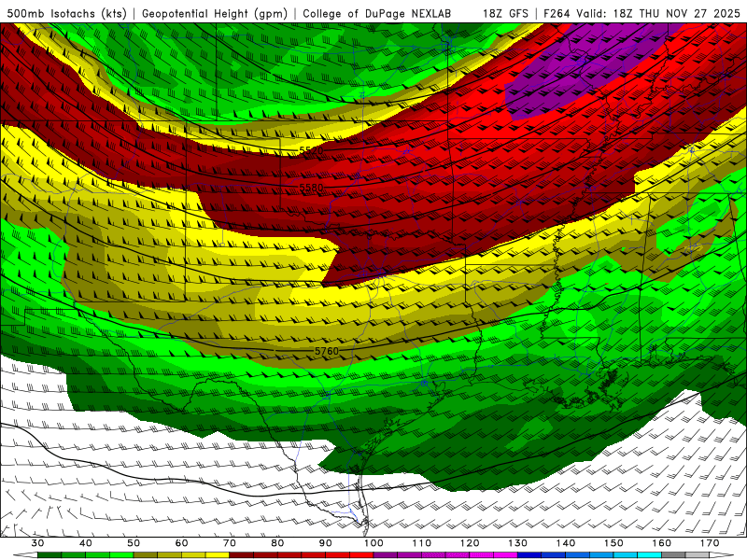Pick the darkest green swatch starting at 30

tap(49, 555)
